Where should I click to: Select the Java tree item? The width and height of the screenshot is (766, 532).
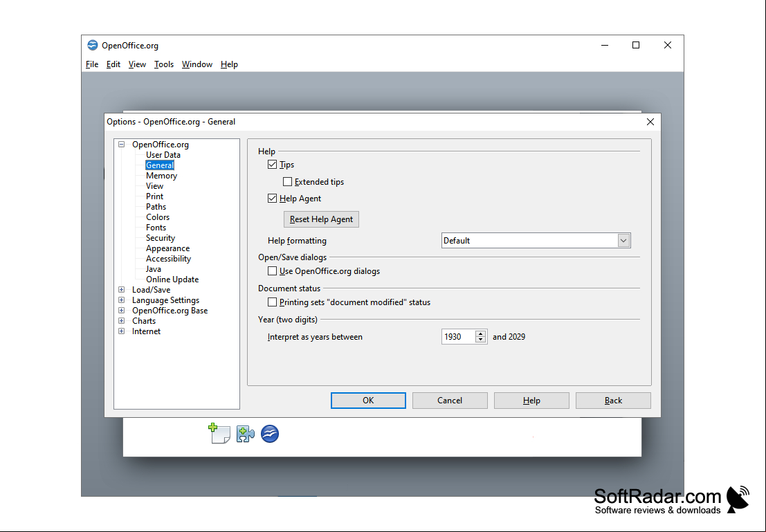tap(154, 269)
